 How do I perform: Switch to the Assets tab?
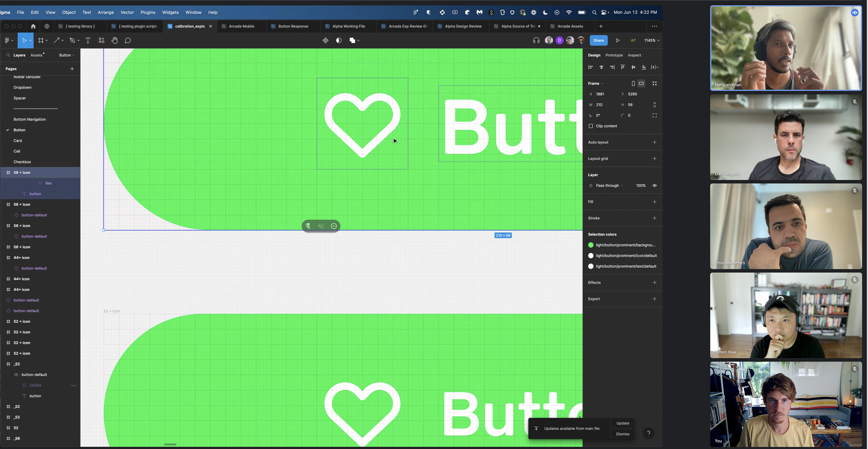point(36,55)
